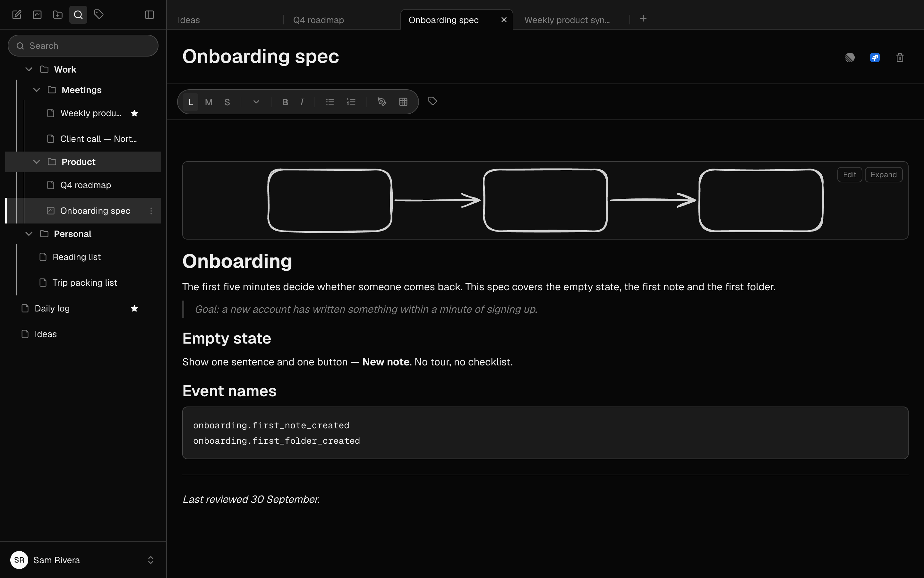Screen dimensions: 924x578
Task: Insert a drawing with pen tool
Action: coord(382,102)
